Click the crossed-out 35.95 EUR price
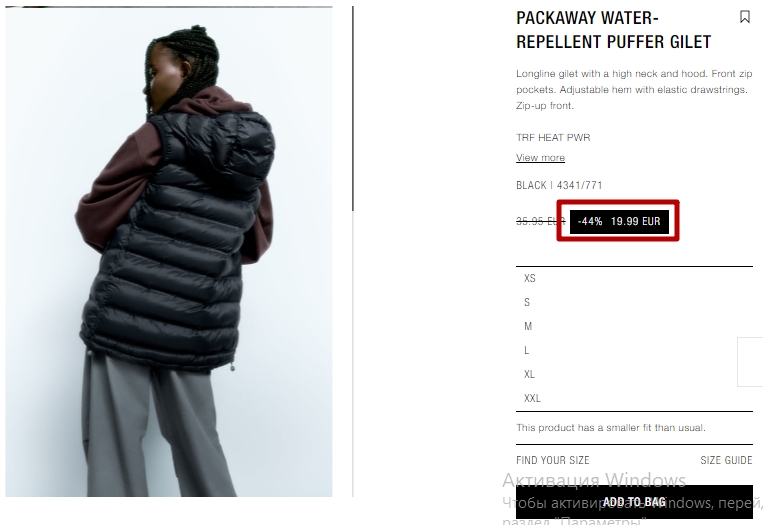Screen dimensions: 763x525 point(541,221)
